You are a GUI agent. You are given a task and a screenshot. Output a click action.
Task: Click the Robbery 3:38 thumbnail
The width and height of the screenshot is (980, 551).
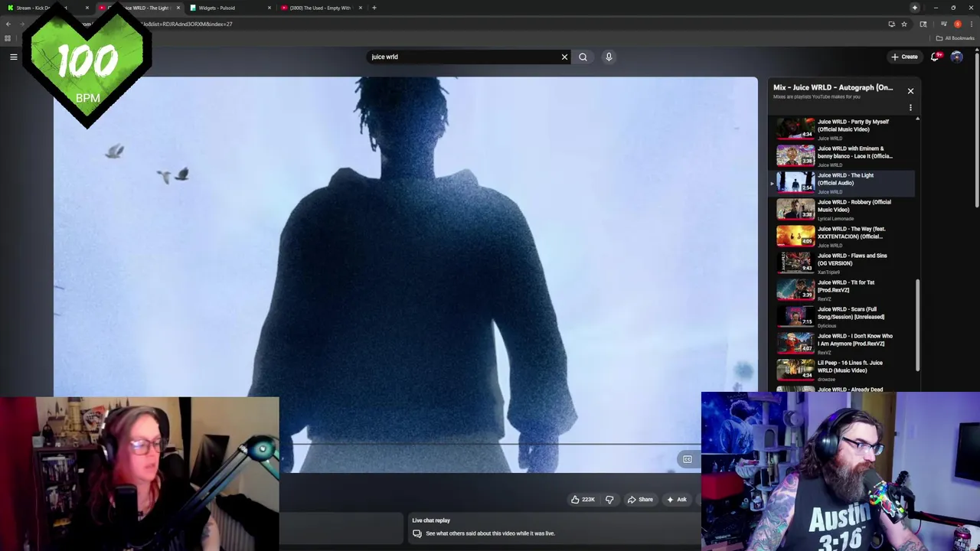[x=795, y=209]
